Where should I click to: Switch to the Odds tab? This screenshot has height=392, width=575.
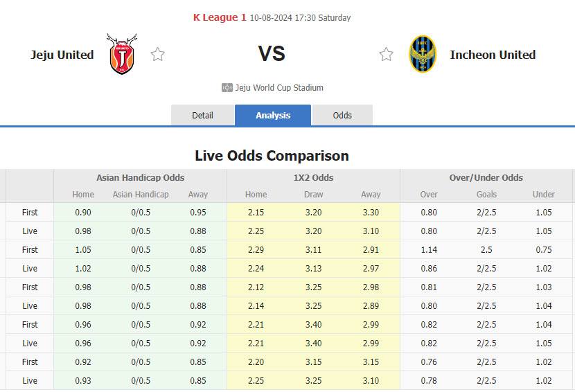pyautogui.click(x=342, y=116)
